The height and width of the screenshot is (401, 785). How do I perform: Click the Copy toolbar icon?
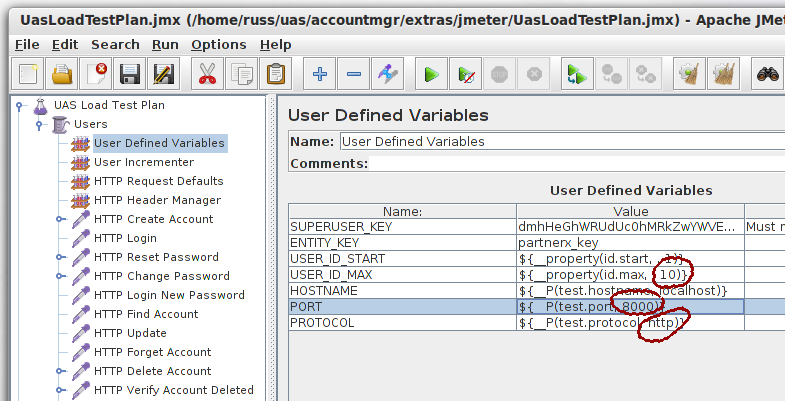tap(241, 74)
